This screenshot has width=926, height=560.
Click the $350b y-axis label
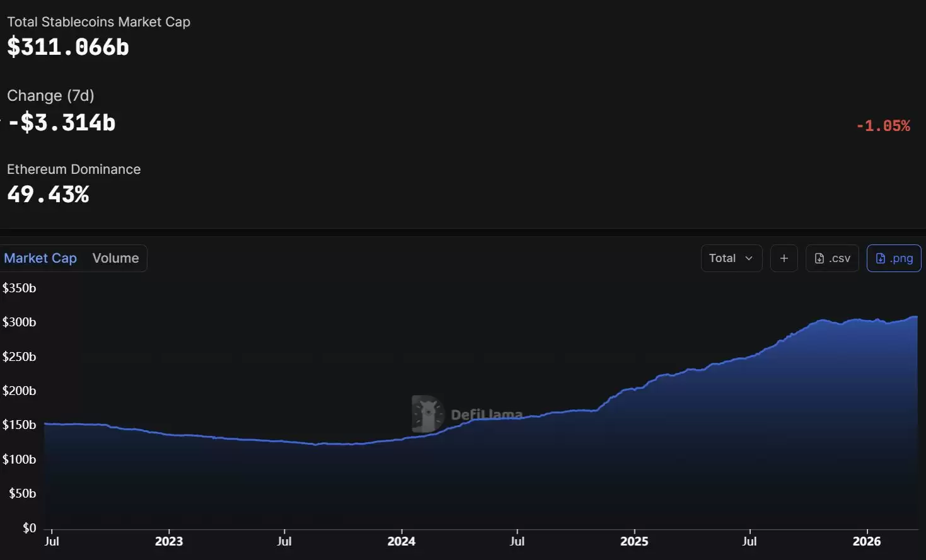pyautogui.click(x=20, y=288)
